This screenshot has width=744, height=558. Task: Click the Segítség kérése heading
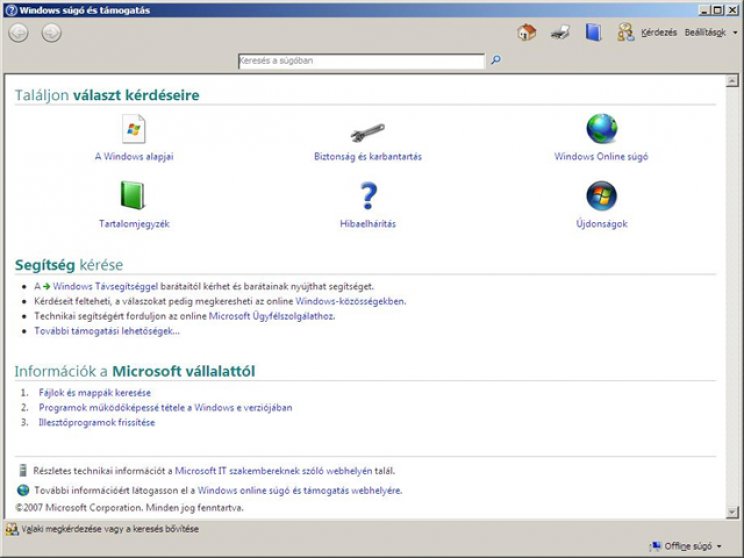[69, 265]
